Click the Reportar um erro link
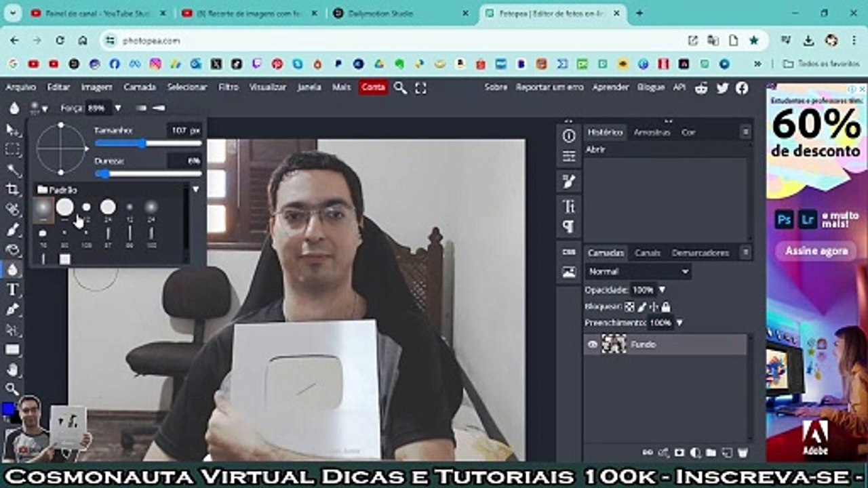The height and width of the screenshot is (488, 868). click(x=549, y=87)
